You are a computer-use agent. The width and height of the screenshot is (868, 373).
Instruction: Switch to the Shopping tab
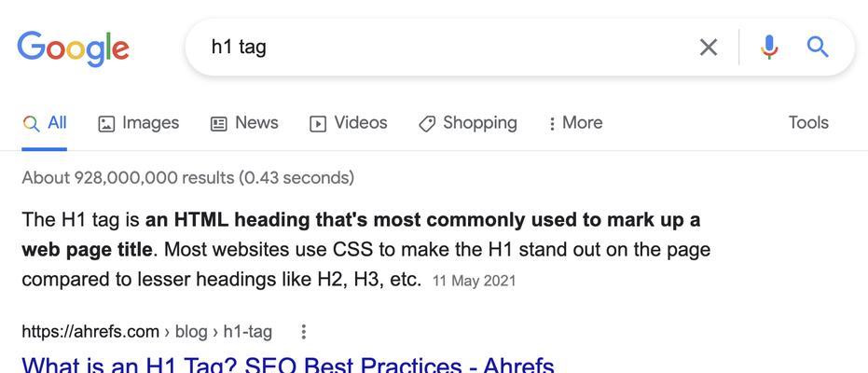point(468,123)
